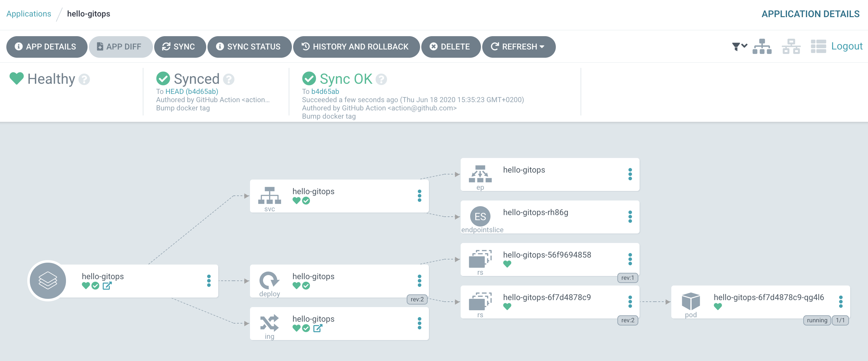The height and width of the screenshot is (361, 868).
Task: Open the three-dot menu on the svc node
Action: (x=419, y=195)
